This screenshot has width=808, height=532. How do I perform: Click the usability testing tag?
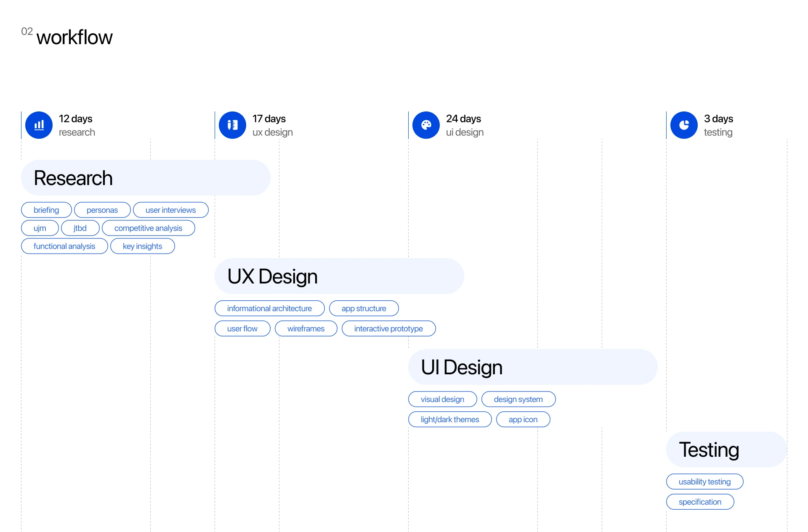coord(704,482)
